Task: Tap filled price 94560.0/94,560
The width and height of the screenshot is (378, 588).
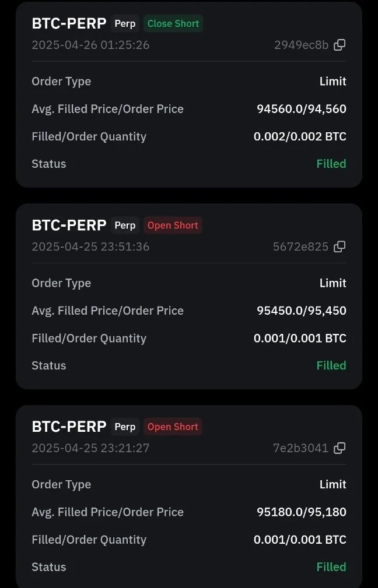Action: tap(301, 109)
